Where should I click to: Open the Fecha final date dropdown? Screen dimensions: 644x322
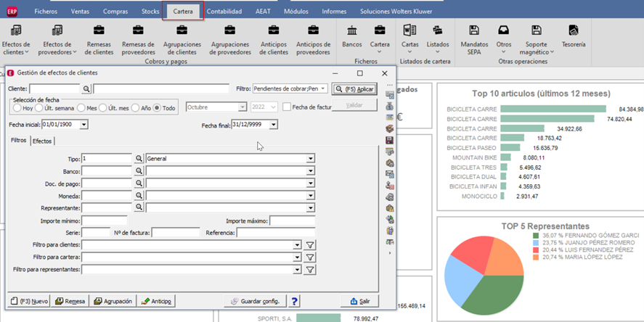(274, 124)
